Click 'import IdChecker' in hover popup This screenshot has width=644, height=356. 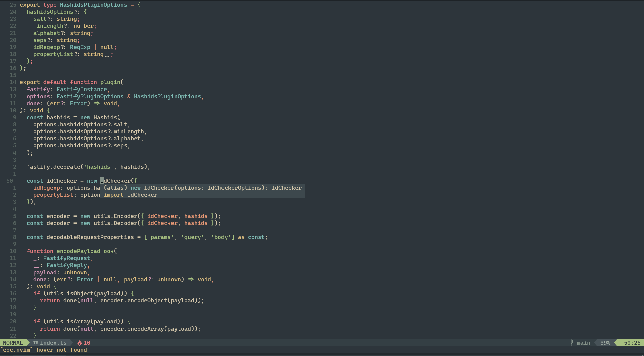131,195
